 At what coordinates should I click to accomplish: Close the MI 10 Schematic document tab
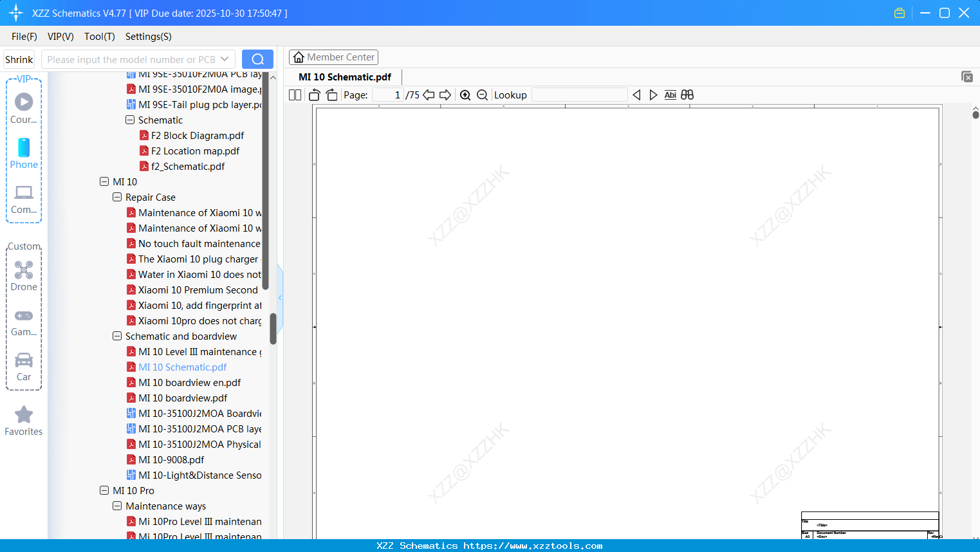(967, 77)
